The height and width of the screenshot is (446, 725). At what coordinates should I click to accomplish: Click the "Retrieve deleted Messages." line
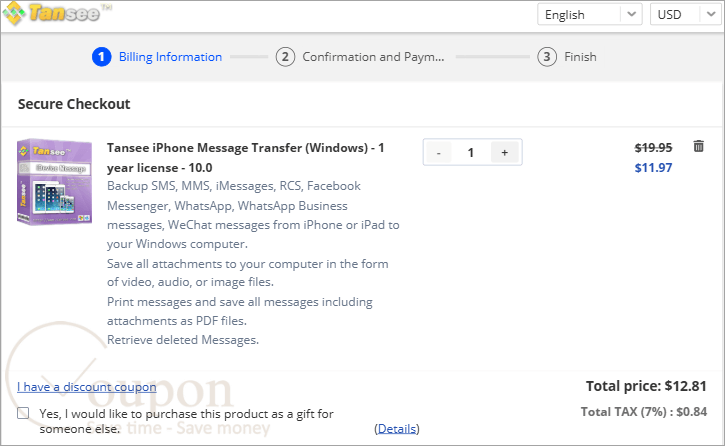[x=183, y=340]
